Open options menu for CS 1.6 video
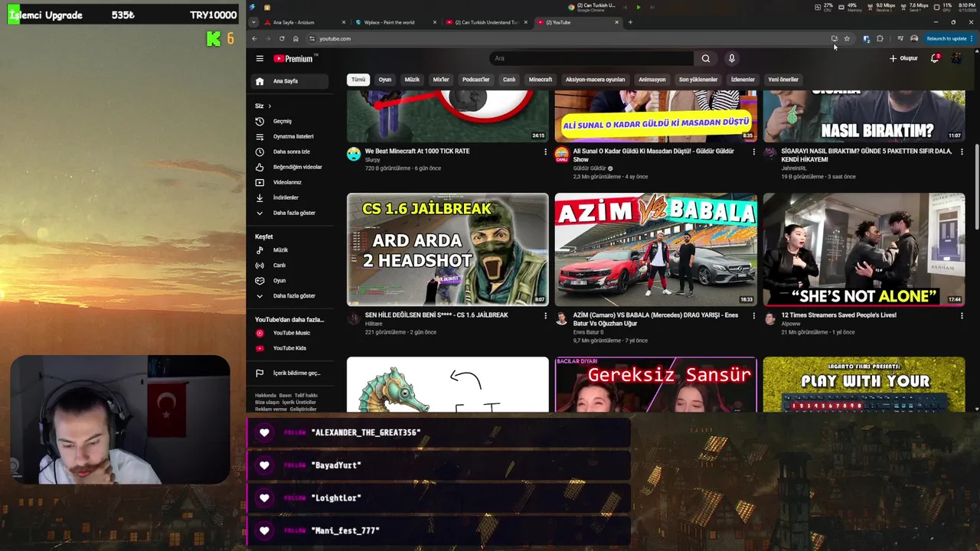This screenshot has width=980, height=551. tap(546, 316)
